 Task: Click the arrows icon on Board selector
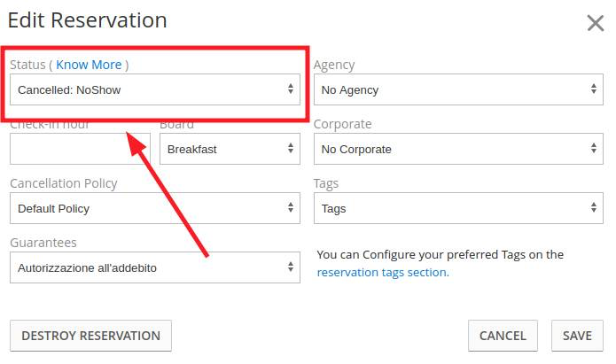(291, 148)
